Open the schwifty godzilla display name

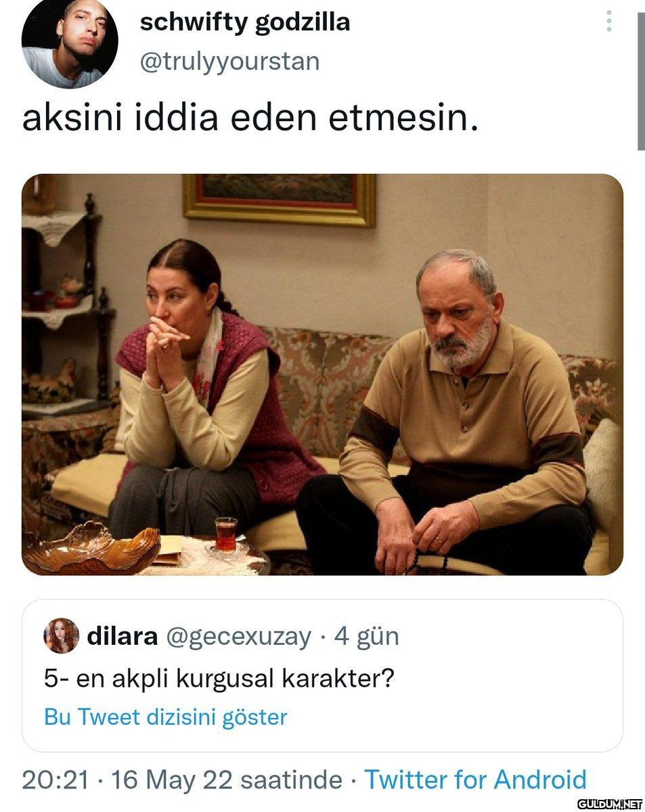tap(245, 23)
